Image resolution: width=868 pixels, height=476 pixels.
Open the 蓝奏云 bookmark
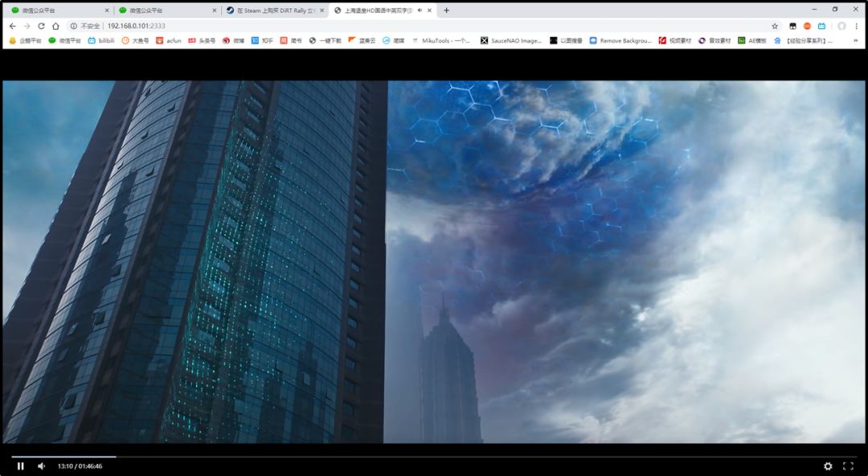point(362,40)
